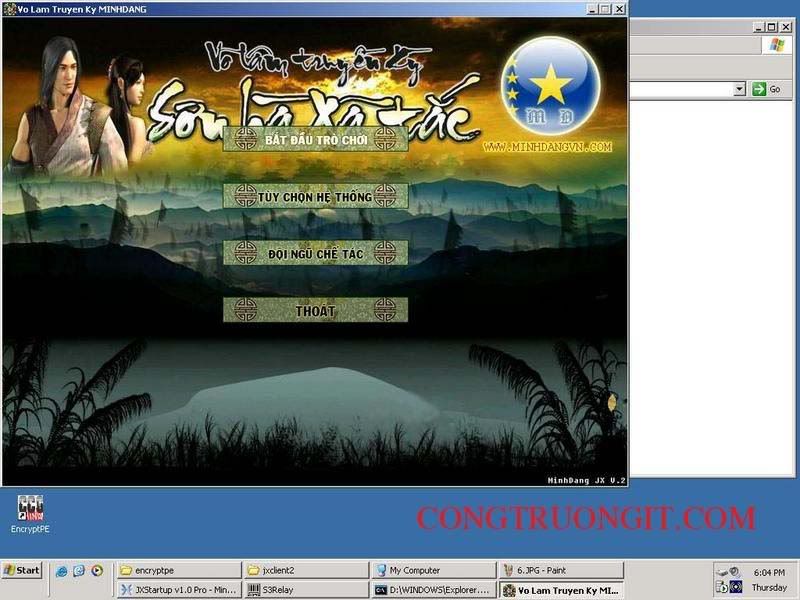
Task: Select the Vo Lam Truyen Ky taskbar button
Action: coord(561,590)
